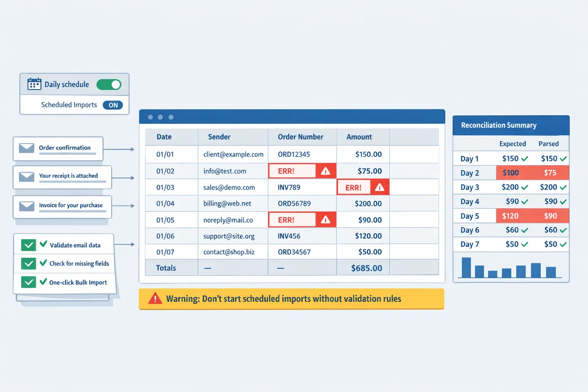This screenshot has width=588, height=392.
Task: Click the warning icon in the 01/02 row
Action: (325, 171)
